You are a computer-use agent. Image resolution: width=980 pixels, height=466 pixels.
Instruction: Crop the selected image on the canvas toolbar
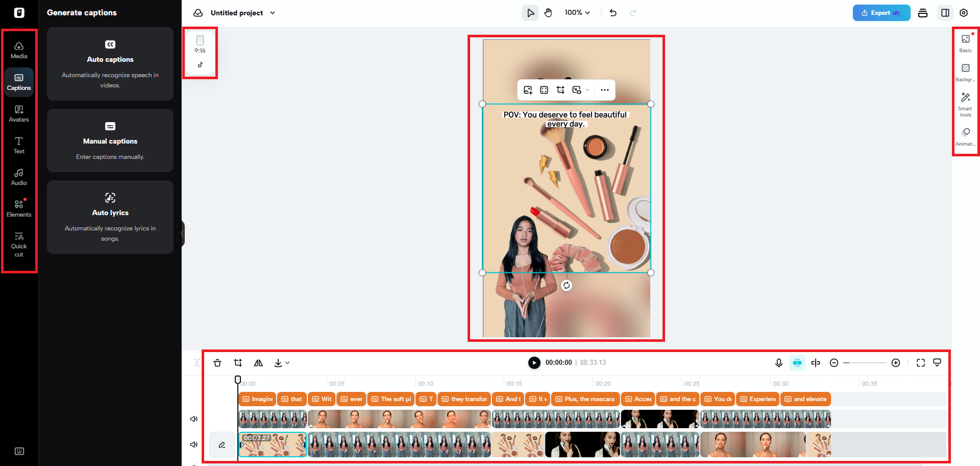click(560, 89)
